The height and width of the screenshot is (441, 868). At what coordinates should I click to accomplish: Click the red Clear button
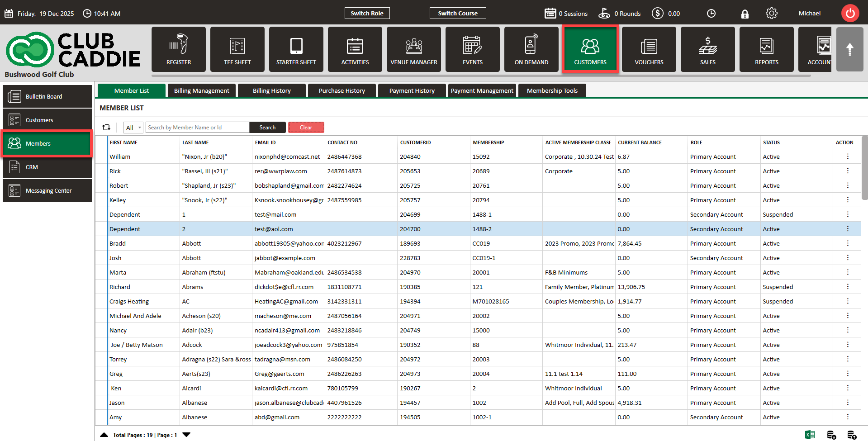point(306,128)
